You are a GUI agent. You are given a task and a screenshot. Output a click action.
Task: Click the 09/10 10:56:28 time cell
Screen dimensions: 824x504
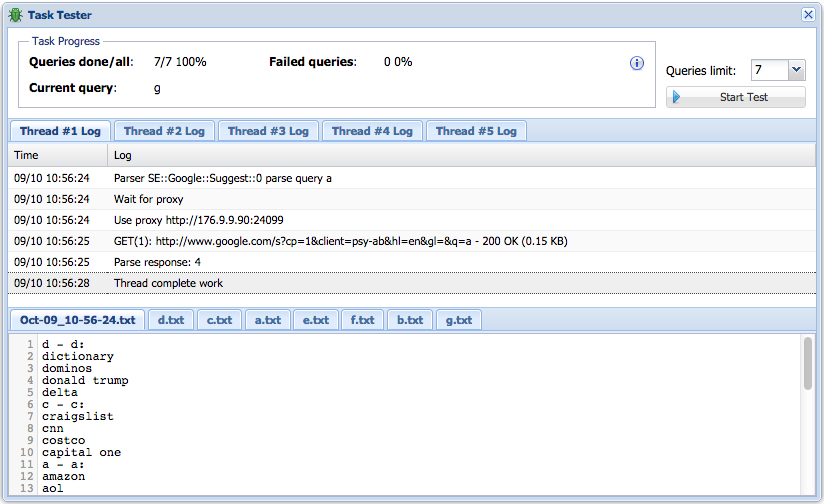pos(52,283)
